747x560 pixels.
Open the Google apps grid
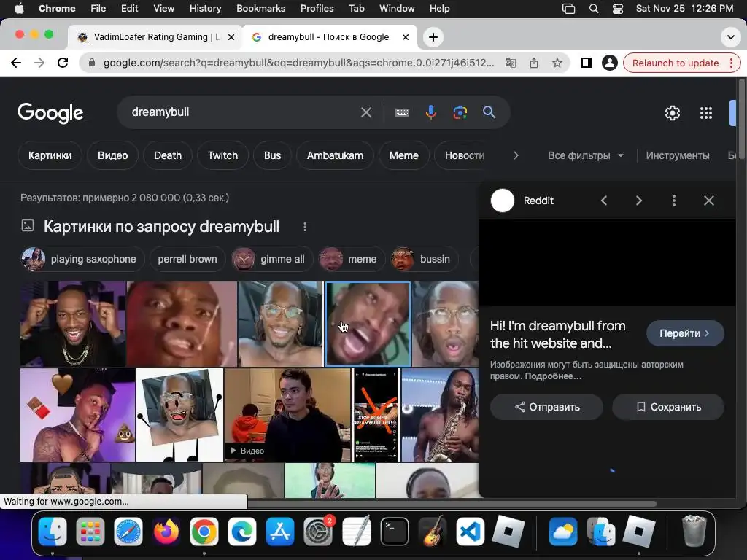(706, 113)
